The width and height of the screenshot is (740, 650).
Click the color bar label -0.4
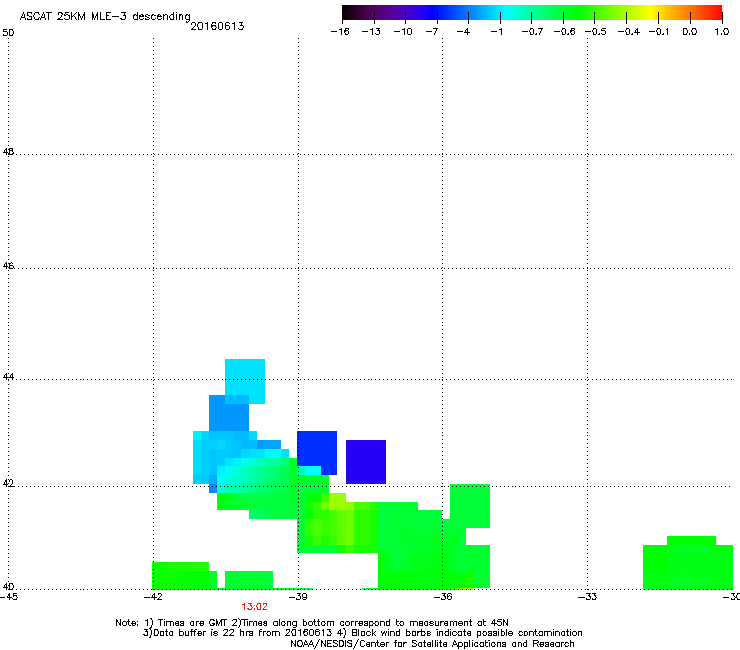pyautogui.click(x=628, y=32)
